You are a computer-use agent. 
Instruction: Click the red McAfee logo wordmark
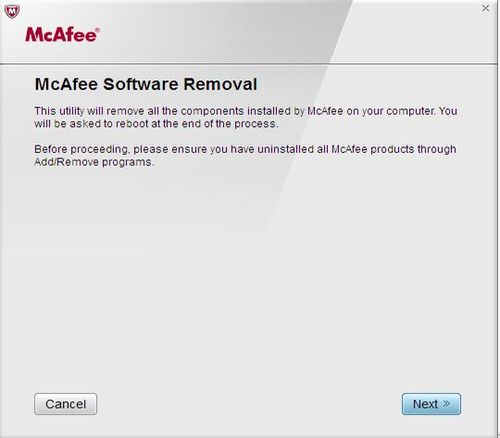pyautogui.click(x=62, y=35)
